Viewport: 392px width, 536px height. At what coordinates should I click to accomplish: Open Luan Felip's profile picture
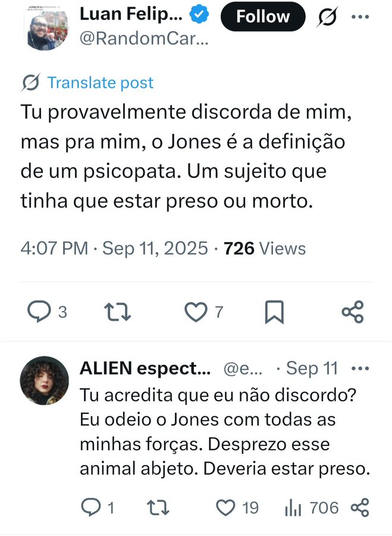(48, 29)
